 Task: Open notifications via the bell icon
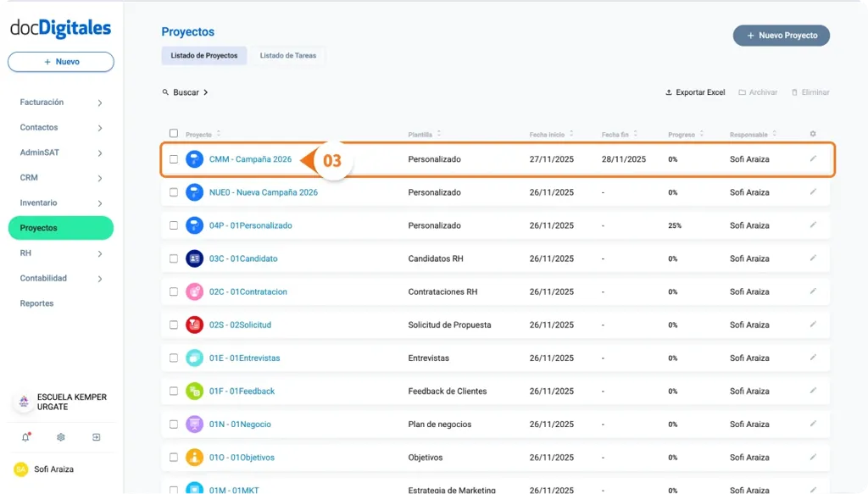25,437
